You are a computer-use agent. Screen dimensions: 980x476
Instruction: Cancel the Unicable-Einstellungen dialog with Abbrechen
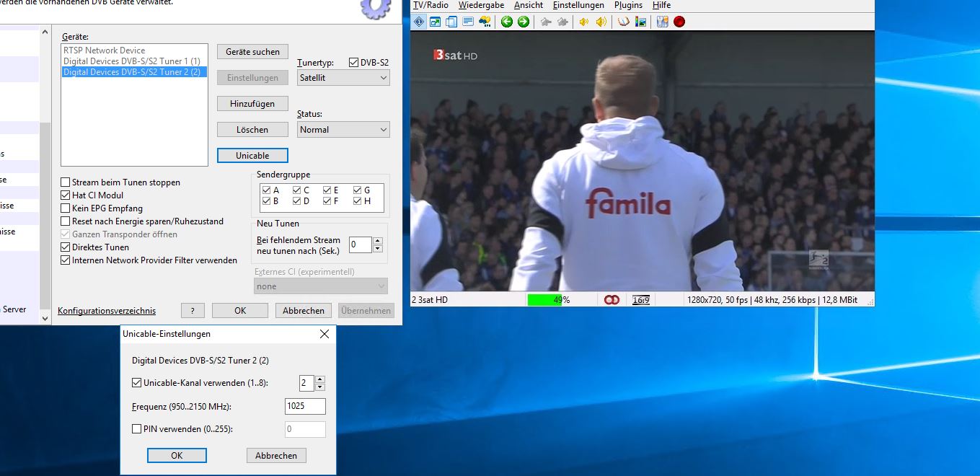[x=276, y=456]
